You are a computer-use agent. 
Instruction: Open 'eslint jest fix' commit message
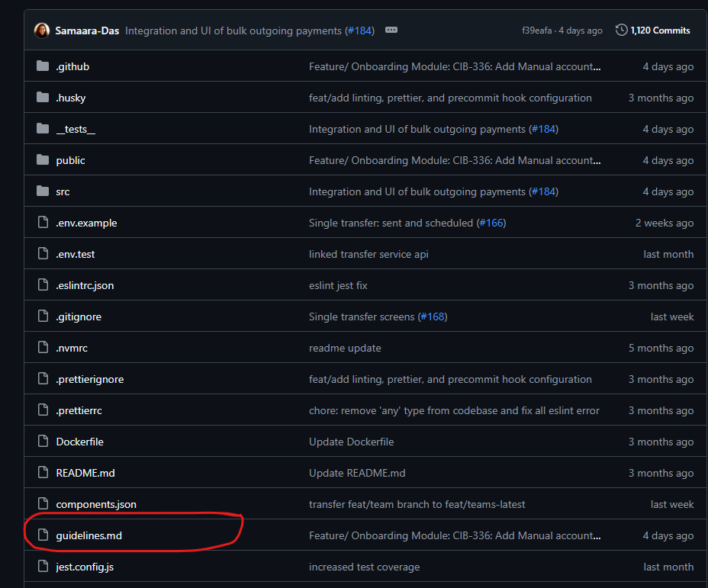[338, 285]
